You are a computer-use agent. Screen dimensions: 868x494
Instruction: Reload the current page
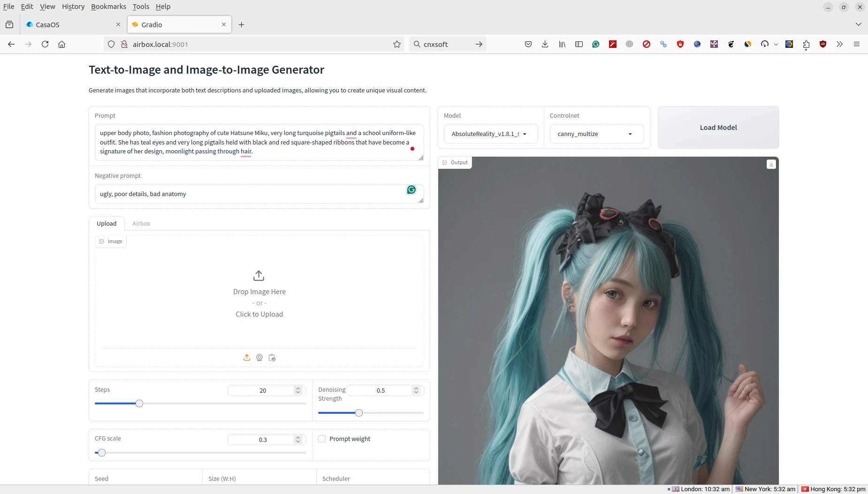click(45, 44)
